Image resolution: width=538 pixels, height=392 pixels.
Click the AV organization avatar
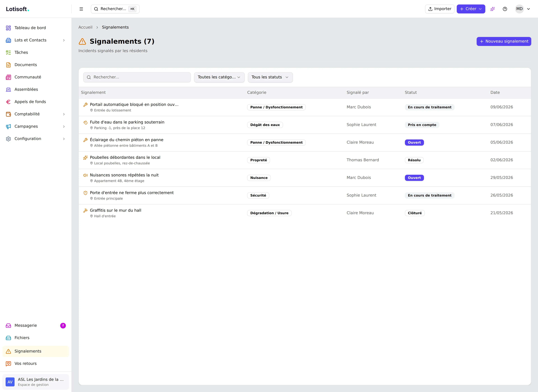click(x=10, y=382)
